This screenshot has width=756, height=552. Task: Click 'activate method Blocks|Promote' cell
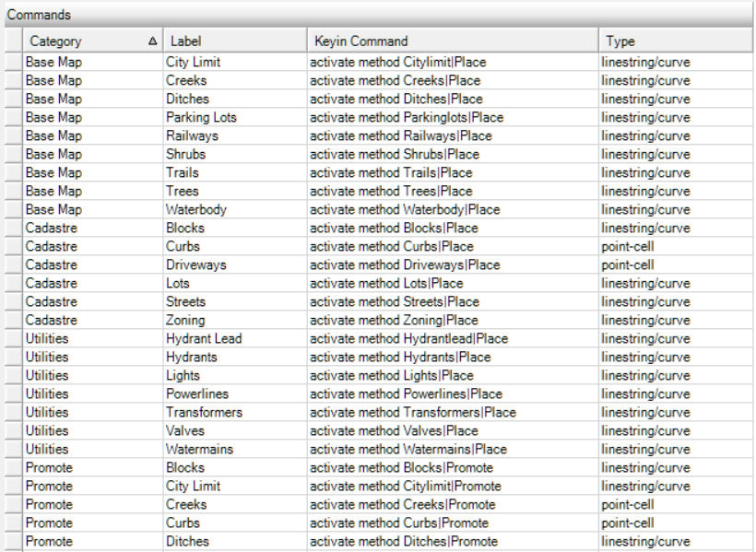(x=453, y=467)
